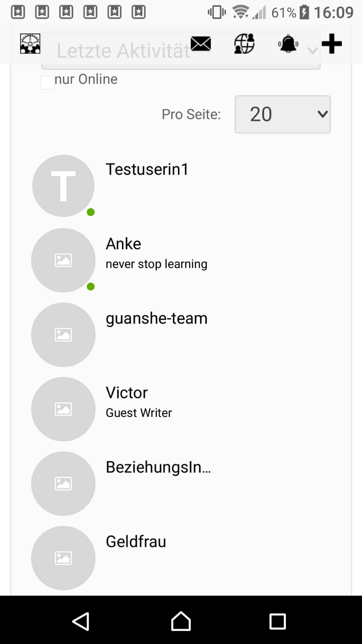
Task: Tap the plus icon to add
Action: point(332,43)
